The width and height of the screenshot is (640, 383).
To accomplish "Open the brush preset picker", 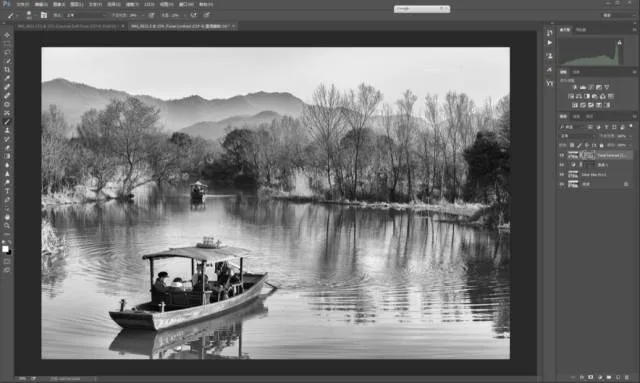I will 29,15.
